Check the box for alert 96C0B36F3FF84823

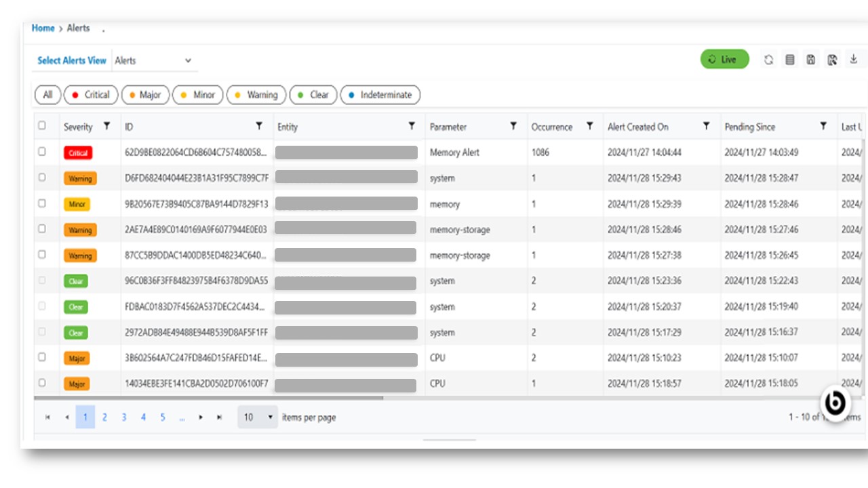(x=42, y=281)
